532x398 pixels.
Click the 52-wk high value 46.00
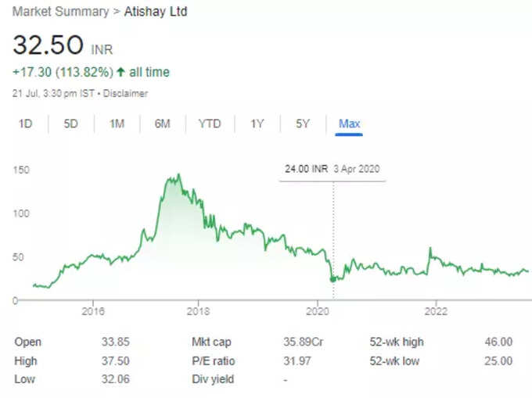(498, 342)
